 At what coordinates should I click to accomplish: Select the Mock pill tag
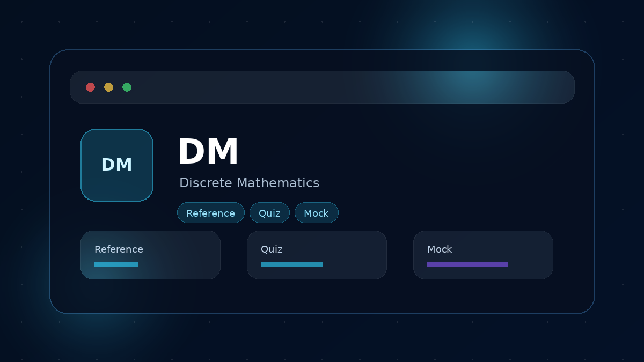[x=317, y=213]
